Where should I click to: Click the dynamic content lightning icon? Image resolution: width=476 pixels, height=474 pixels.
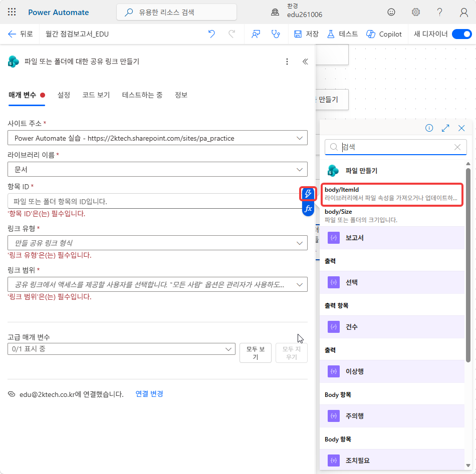pyautogui.click(x=308, y=194)
